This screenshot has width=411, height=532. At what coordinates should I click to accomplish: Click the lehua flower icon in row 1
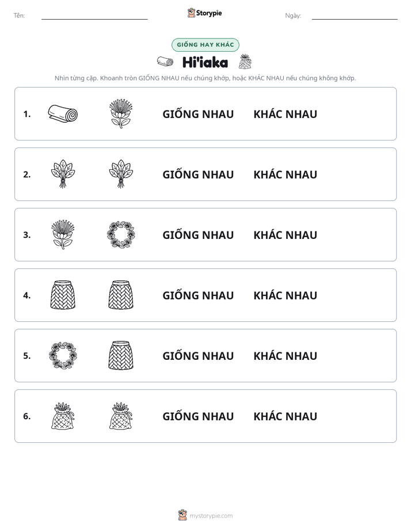coord(121,113)
